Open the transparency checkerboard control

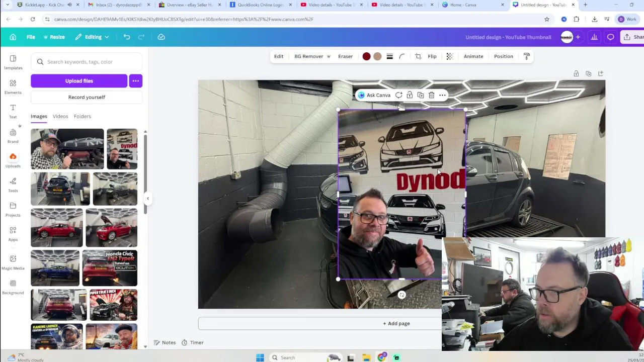tap(450, 56)
